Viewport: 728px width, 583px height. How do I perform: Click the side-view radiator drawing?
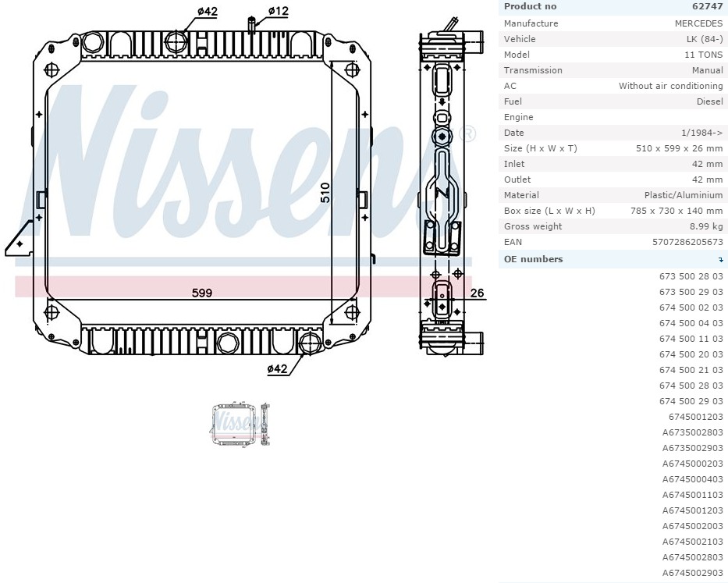pos(443,187)
